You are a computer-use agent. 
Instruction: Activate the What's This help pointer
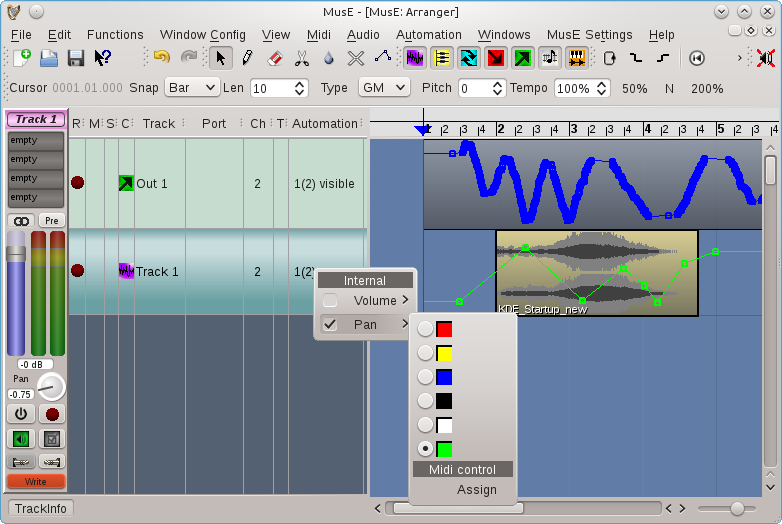tap(102, 58)
